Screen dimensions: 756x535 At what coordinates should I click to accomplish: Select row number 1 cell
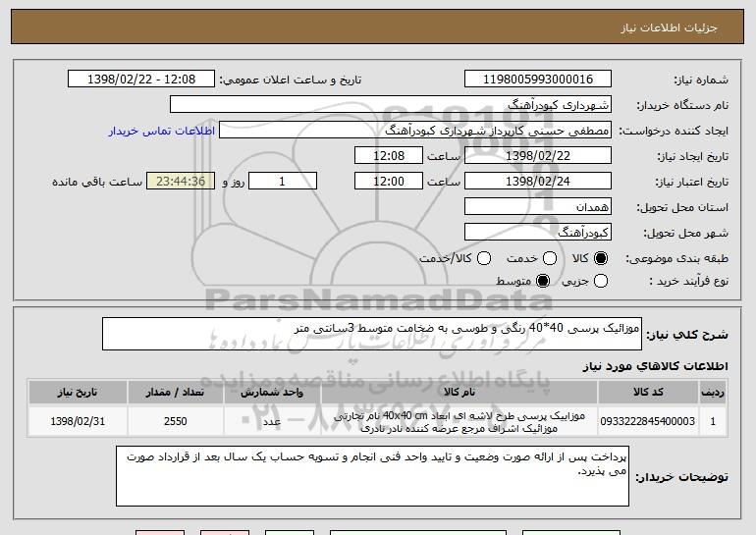click(713, 422)
